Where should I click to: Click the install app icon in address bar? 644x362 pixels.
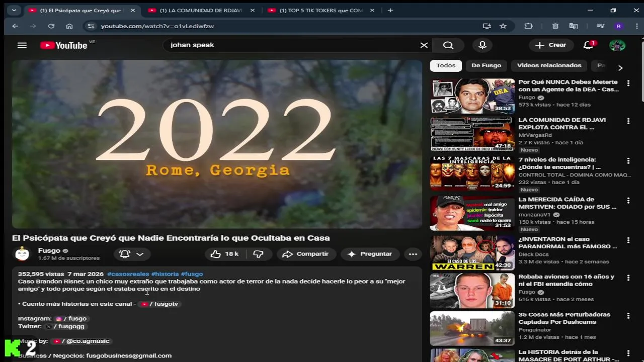487,26
